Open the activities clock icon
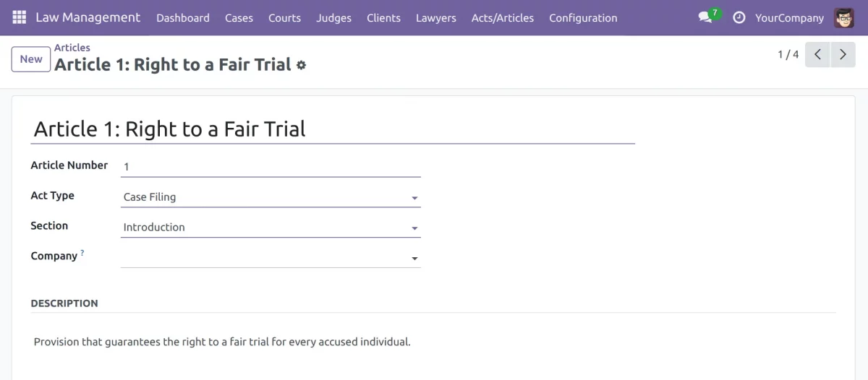The width and height of the screenshot is (868, 380). coord(739,17)
